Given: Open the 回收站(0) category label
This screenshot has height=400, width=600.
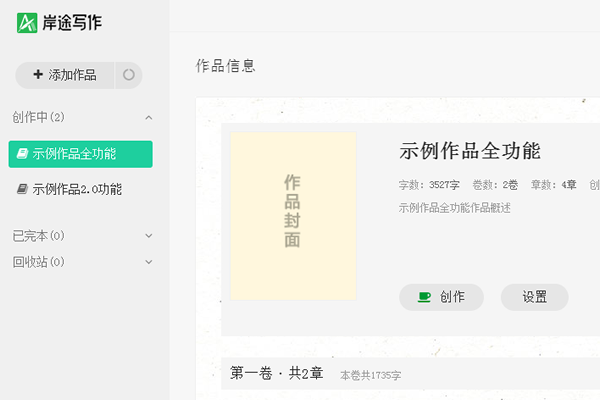Looking at the screenshot, I should (x=38, y=262).
